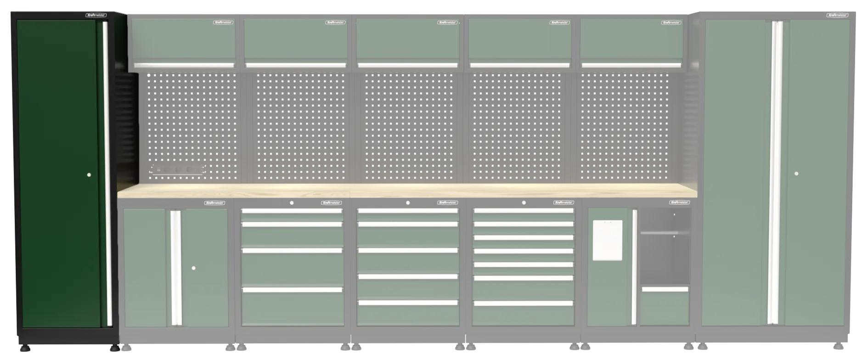Viewport: 868px width, 360px height.
Task: Select the middle upper wall cabinet door
Action: point(407,41)
